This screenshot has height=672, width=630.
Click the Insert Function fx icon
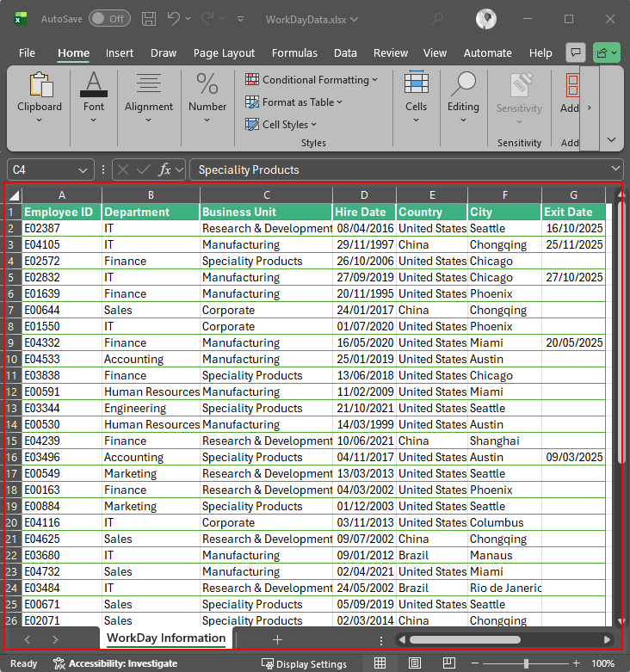click(x=164, y=170)
